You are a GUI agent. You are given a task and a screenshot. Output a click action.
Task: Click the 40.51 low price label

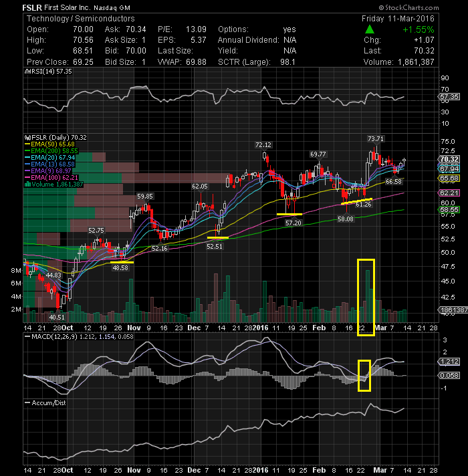point(57,318)
